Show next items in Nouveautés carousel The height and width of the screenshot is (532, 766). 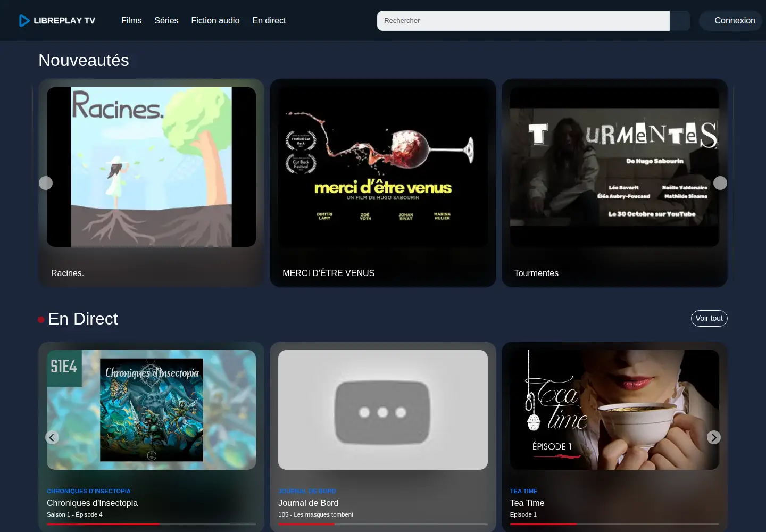(x=720, y=183)
